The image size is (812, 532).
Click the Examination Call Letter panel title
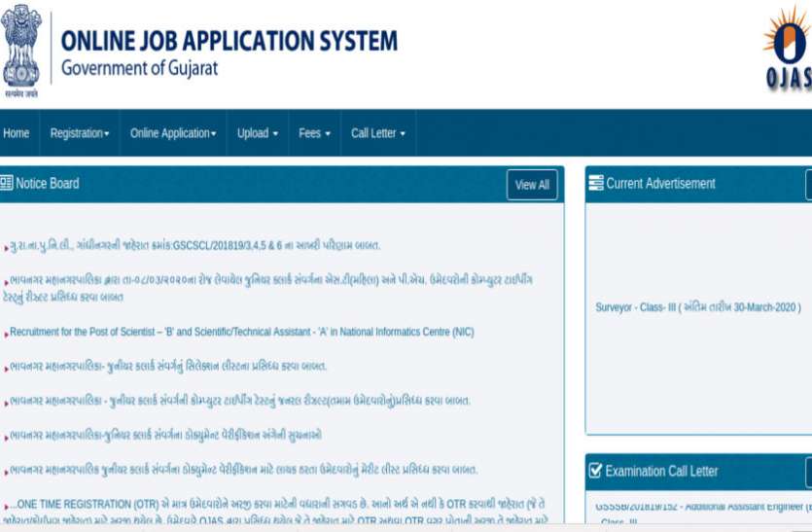pyautogui.click(x=661, y=471)
